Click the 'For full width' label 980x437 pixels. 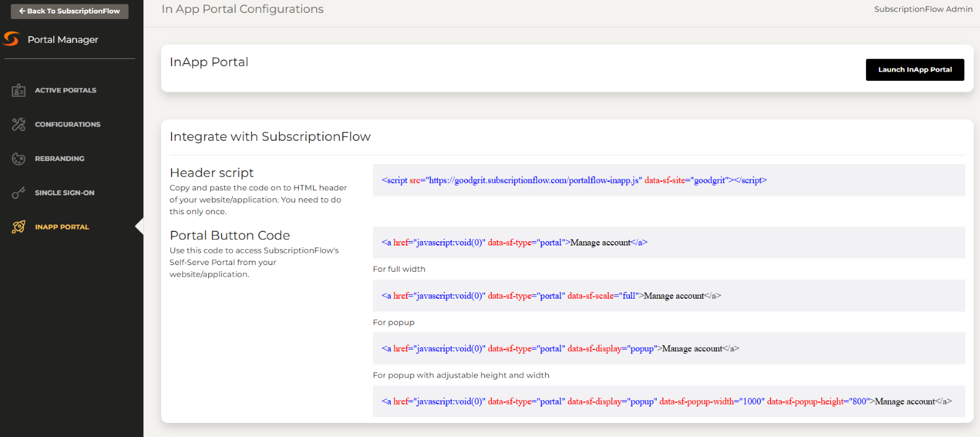(399, 269)
